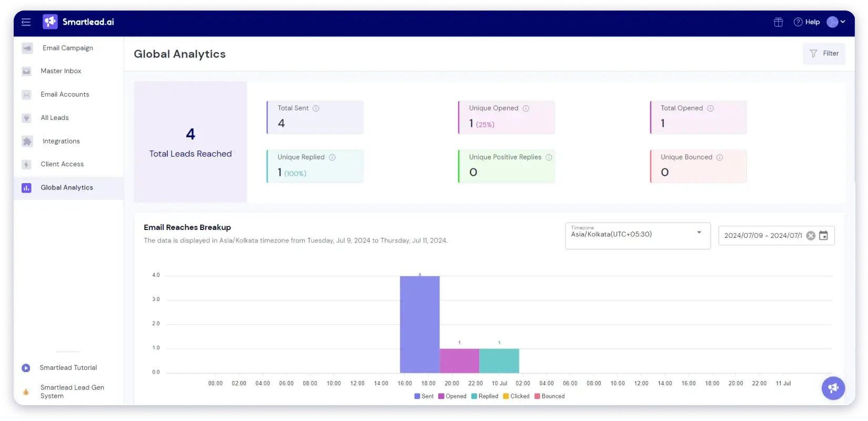Click the Total Sent info icon
Image resolution: width=868 pixels, height=421 pixels.
(x=316, y=108)
